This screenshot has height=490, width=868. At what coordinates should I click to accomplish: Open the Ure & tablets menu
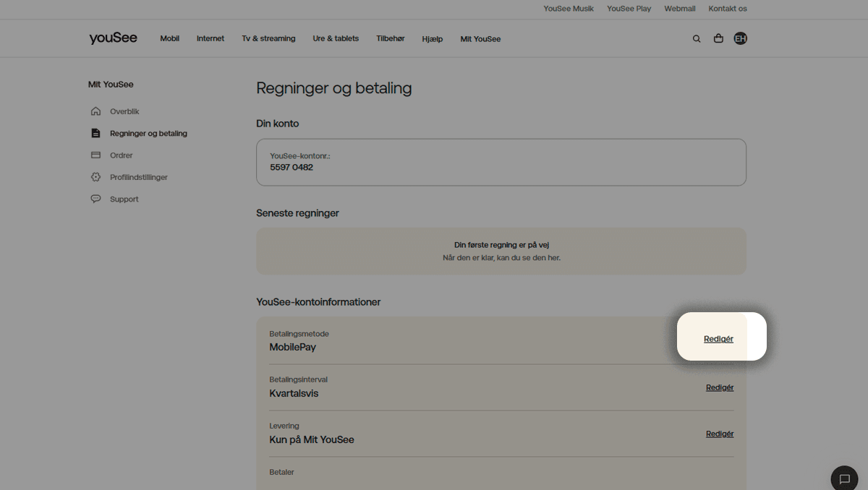click(x=336, y=39)
